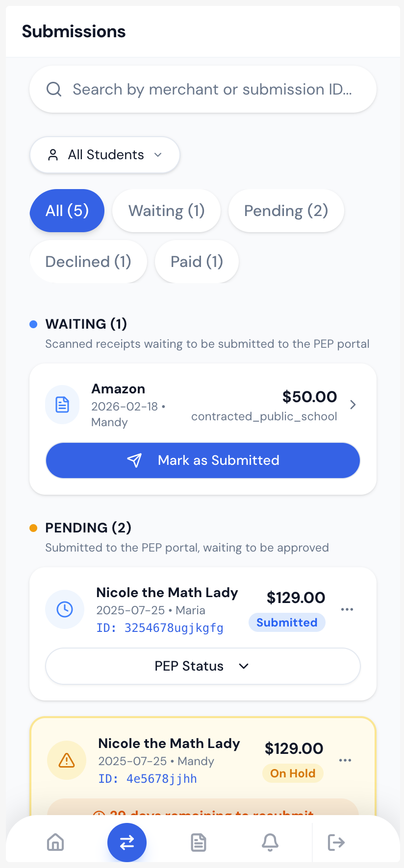Viewport: 404px width, 868px height.
Task: Open the receipts document nav icon
Action: pos(199,843)
